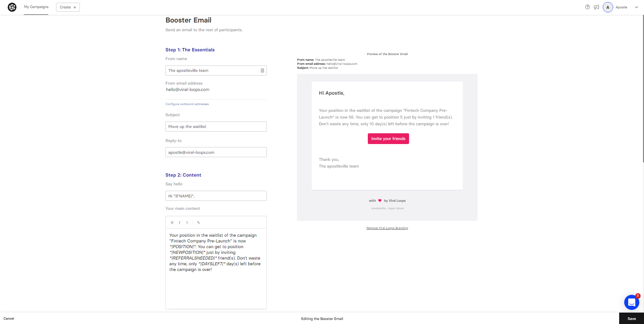Click the Viral Loops logo icon
The width and height of the screenshot is (644, 324).
coord(12,7)
